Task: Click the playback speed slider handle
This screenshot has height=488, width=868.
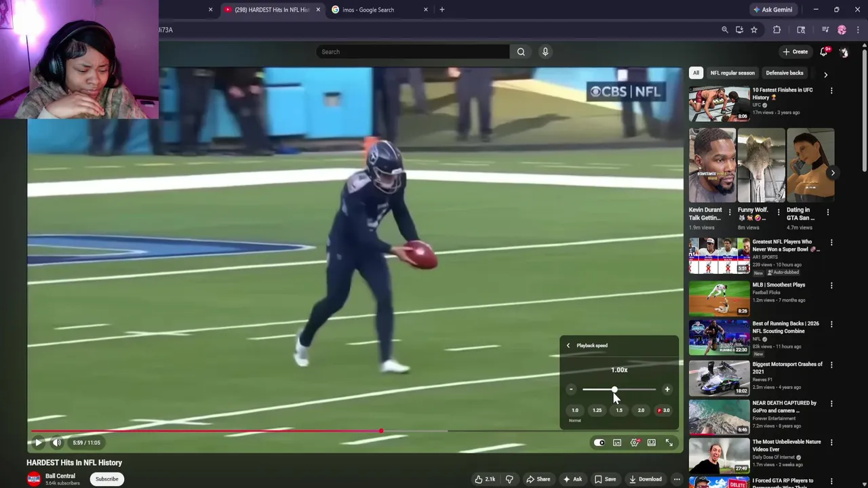Action: 614,389
